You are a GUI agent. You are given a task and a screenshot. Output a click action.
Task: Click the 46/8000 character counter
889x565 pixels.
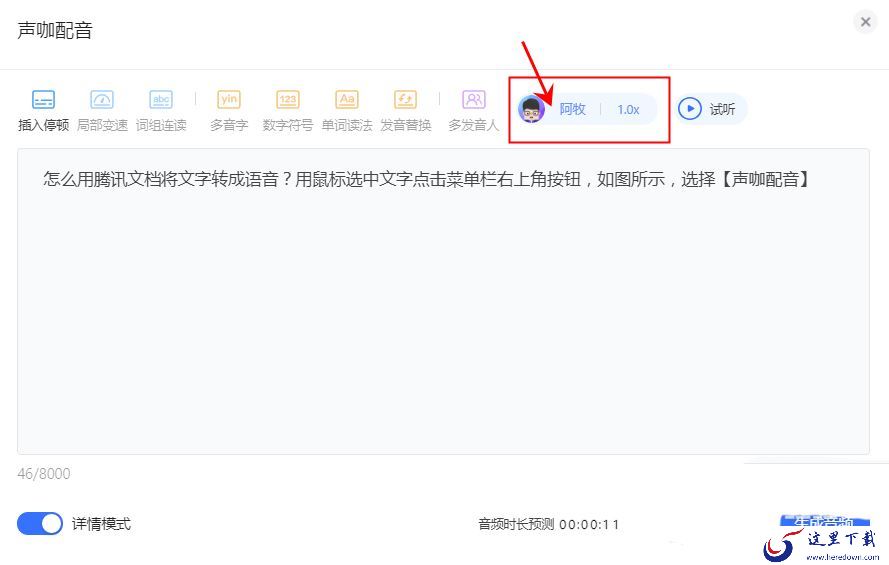[44, 474]
